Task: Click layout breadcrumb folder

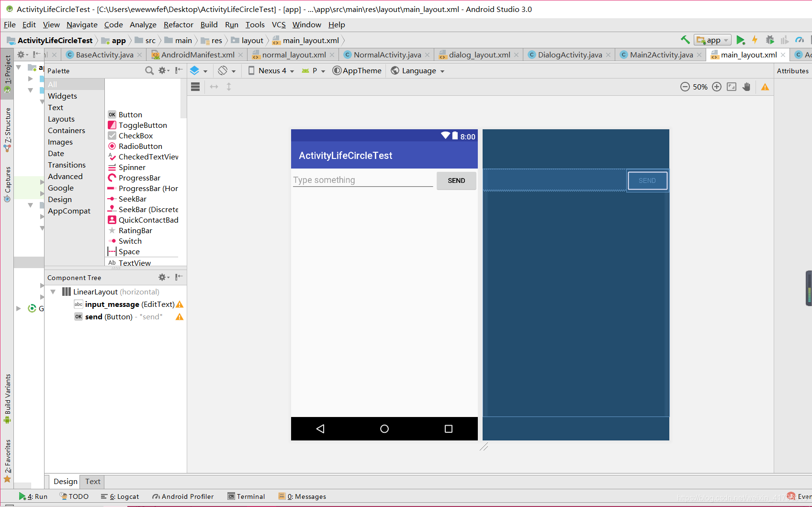Action: click(x=248, y=40)
